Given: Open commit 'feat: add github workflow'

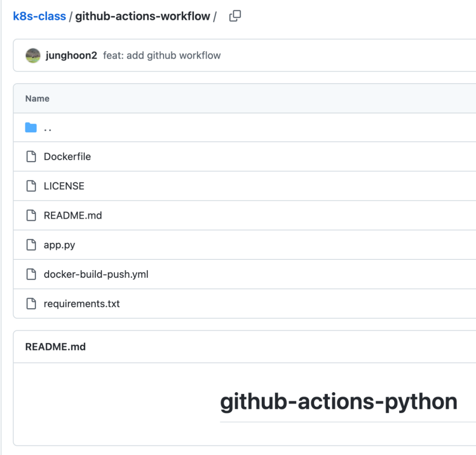Looking at the screenshot, I should tap(162, 56).
